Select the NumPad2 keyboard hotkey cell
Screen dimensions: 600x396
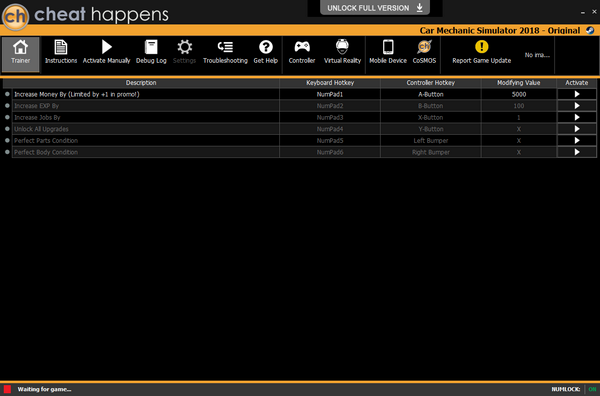tap(330, 106)
